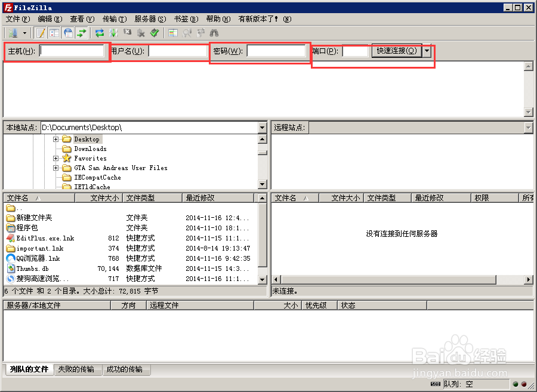
Task: Click the 用户名(U) username field
Action: tap(178, 51)
